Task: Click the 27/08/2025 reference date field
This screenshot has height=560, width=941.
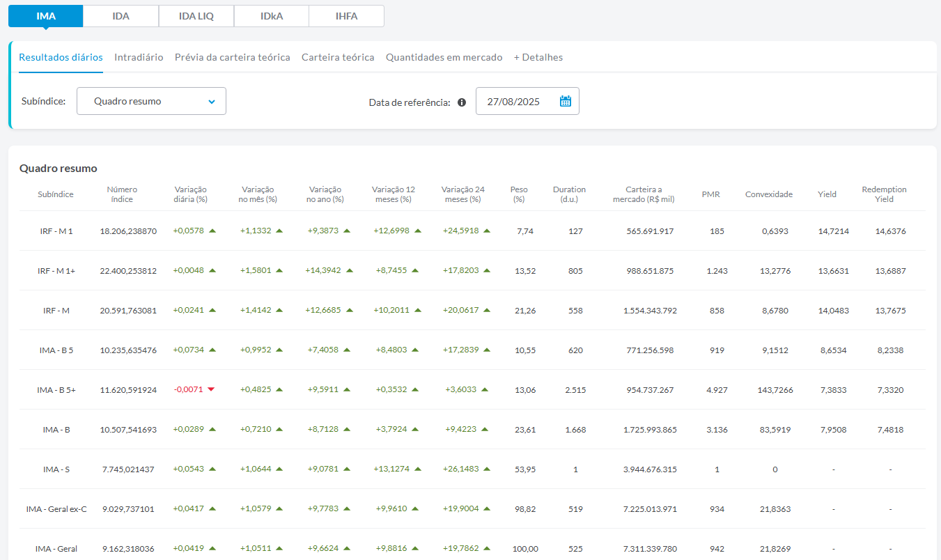Action: tap(527, 101)
